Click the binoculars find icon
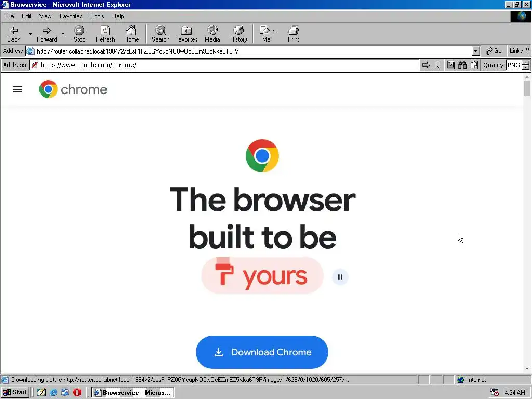Image resolution: width=532 pixels, height=399 pixels. (462, 65)
